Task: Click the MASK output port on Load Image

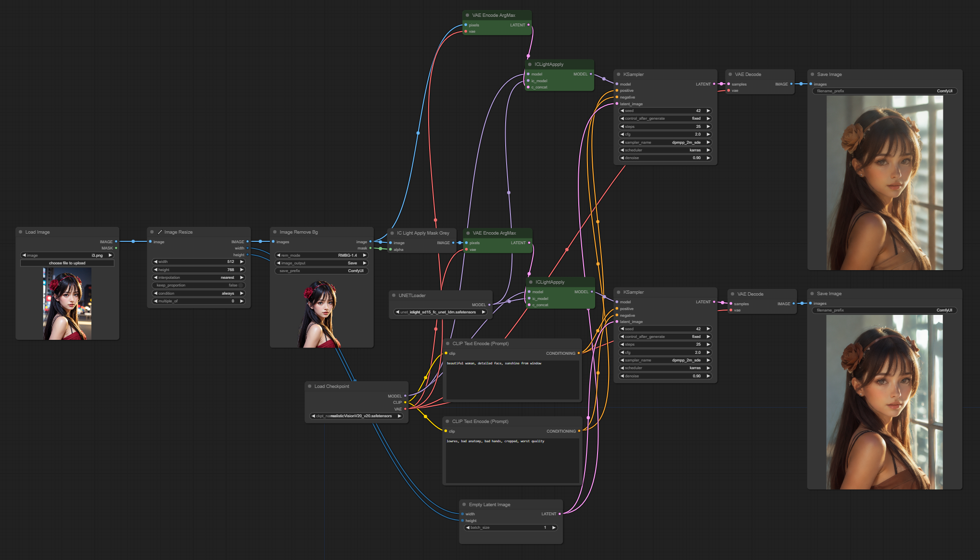Action: [x=116, y=248]
